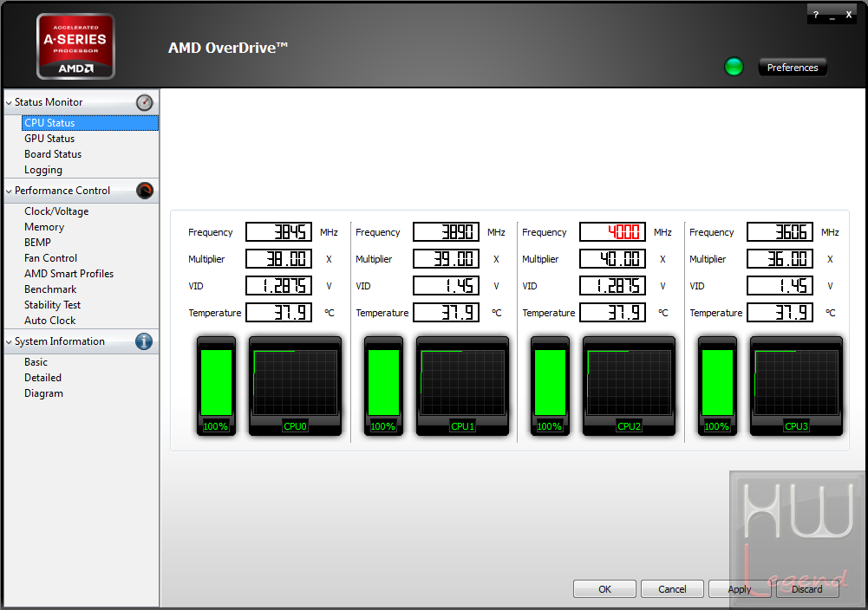Open the Auto Clock page
Screen dimensions: 868x610
[49, 321]
